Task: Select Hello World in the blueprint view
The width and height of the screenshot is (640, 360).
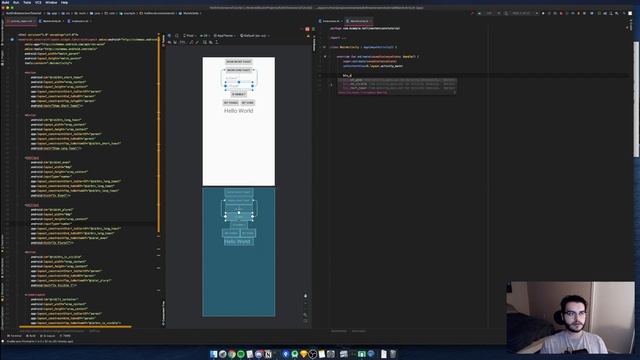Action: (238, 242)
